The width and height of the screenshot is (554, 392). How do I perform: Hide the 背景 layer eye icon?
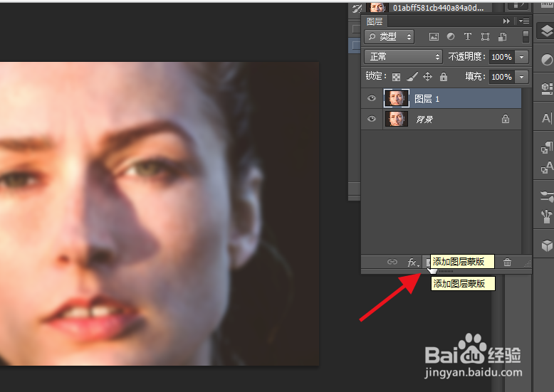371,119
